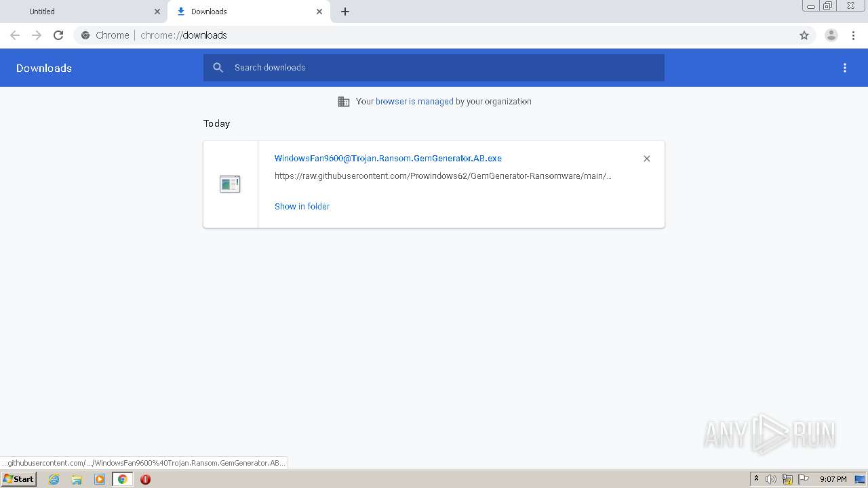Open a new tab with the plus button

tap(345, 12)
